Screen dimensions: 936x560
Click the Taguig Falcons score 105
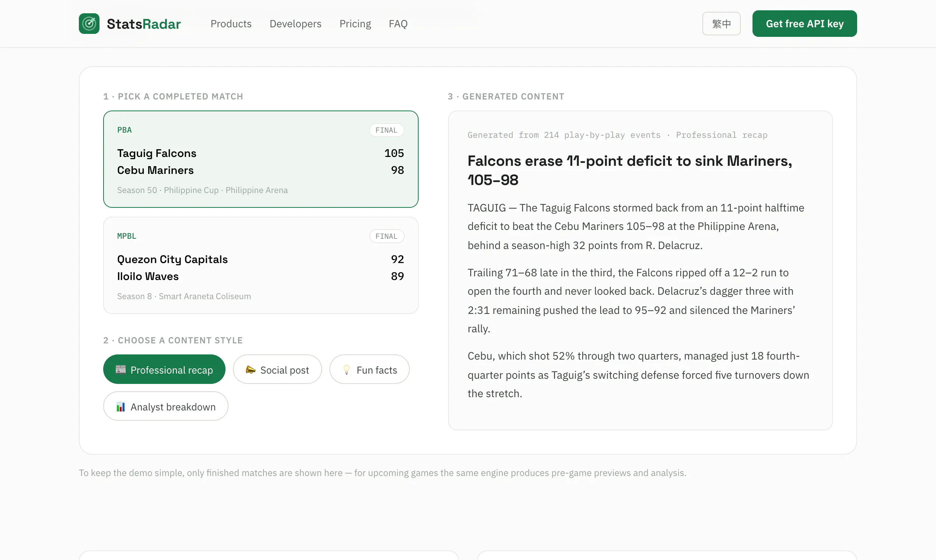point(394,153)
